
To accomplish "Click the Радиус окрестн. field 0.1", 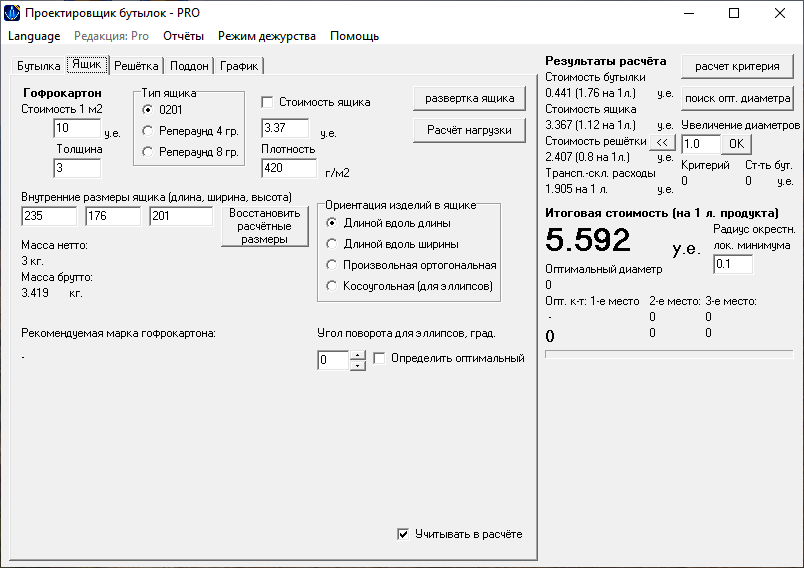I will tap(733, 265).
